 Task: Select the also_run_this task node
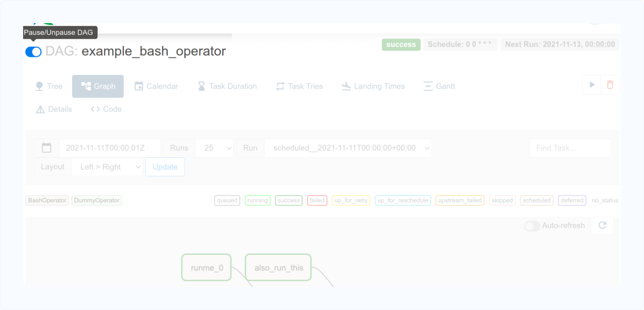278,268
